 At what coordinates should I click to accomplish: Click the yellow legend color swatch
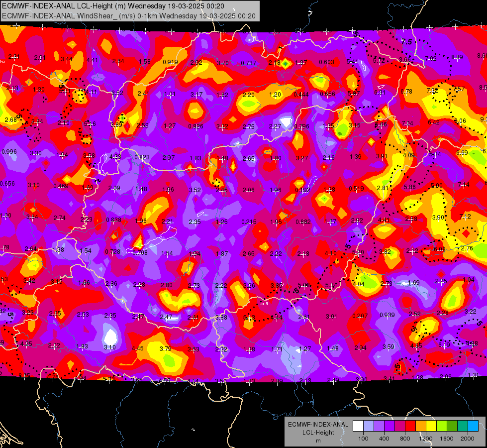tap(431, 426)
